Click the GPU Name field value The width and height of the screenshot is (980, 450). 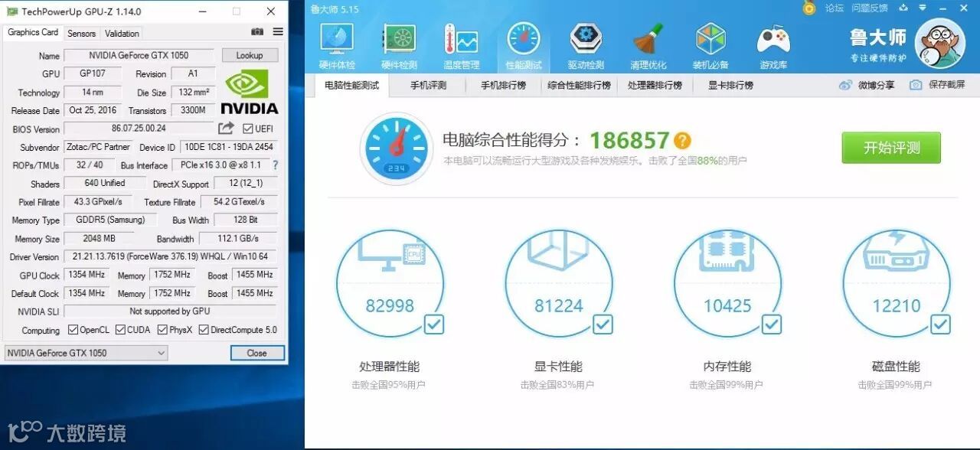(139, 55)
